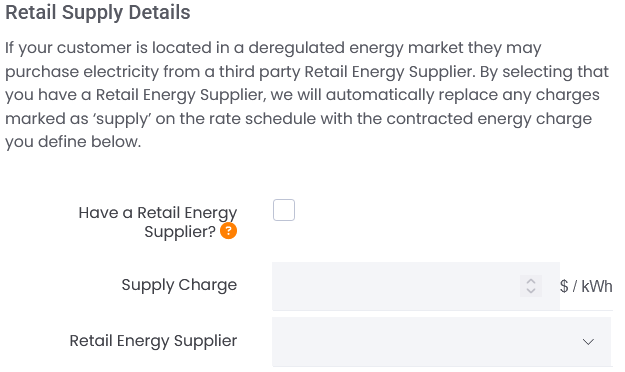Increase Supply Charge with the up arrow
This screenshot has height=372, width=625.
coord(531,281)
